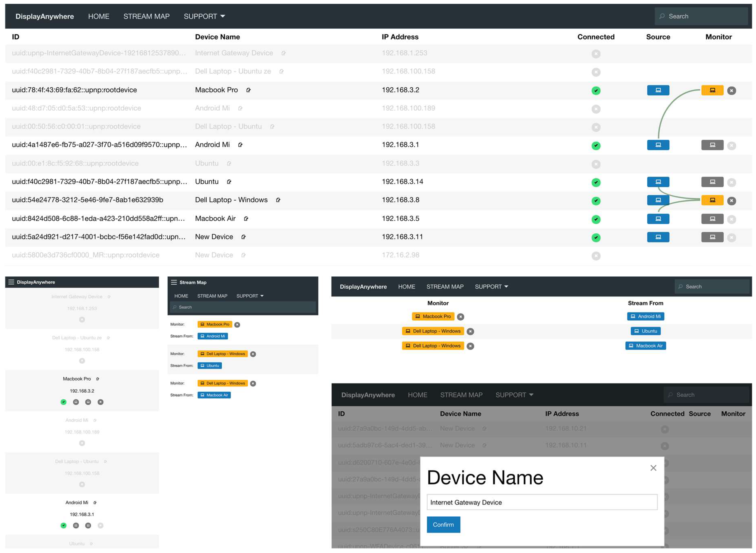756x553 pixels.
Task: Click the Device Name text input field
Action: point(542,502)
